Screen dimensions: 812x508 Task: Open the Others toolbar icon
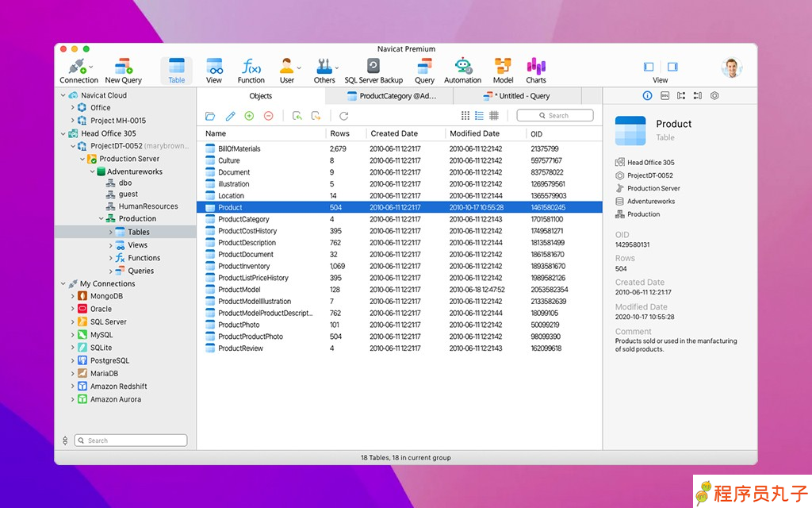[324, 67]
